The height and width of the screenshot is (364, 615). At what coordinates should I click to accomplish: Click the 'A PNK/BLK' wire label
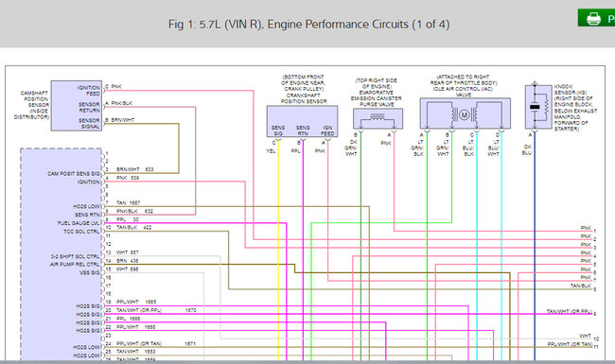(x=118, y=103)
